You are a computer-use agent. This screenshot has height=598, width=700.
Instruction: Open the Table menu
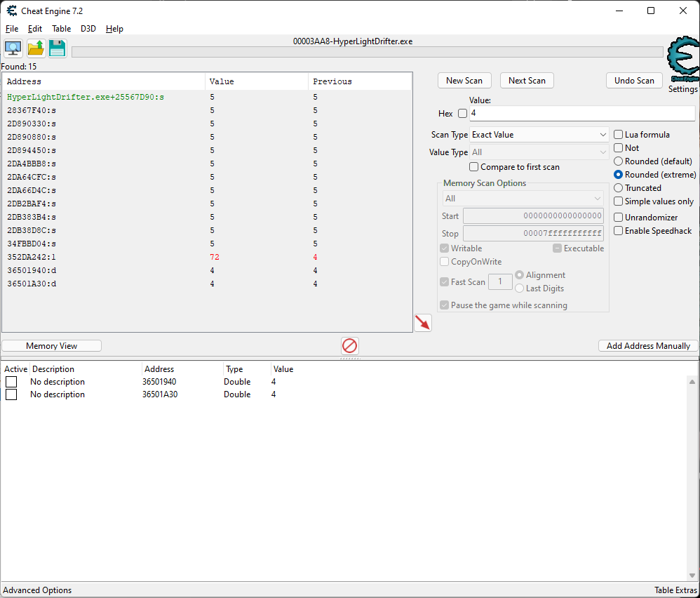(x=61, y=29)
